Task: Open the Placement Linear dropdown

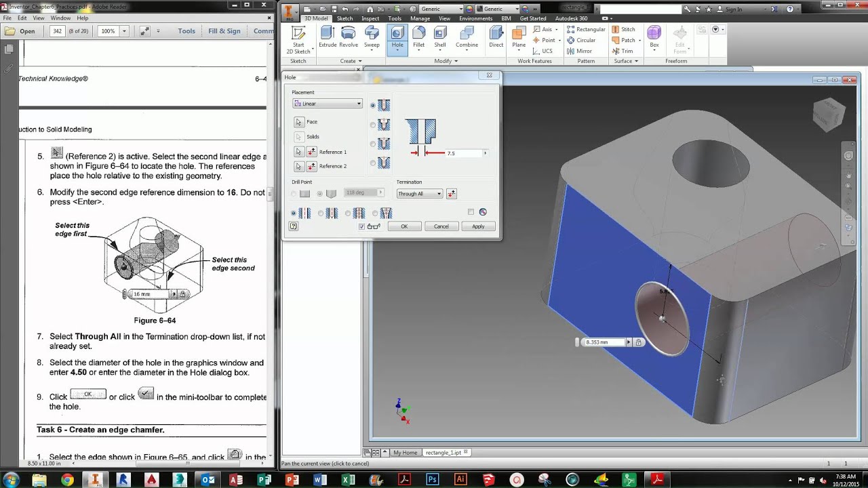Action: (328, 104)
